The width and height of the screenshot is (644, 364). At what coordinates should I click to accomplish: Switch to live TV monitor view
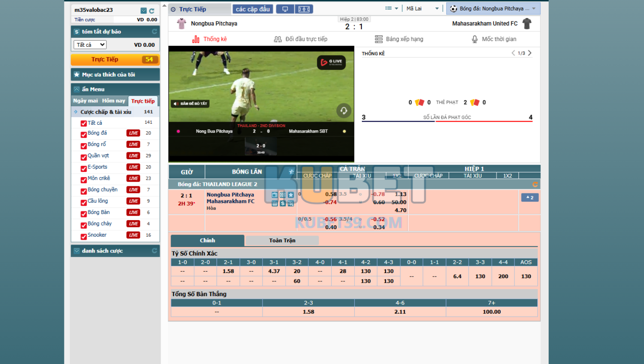285,9
